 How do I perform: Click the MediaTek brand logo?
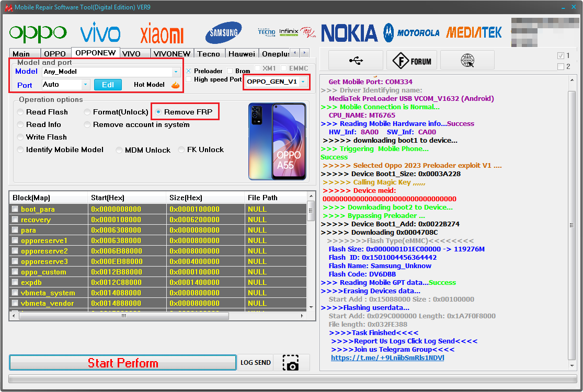(474, 33)
